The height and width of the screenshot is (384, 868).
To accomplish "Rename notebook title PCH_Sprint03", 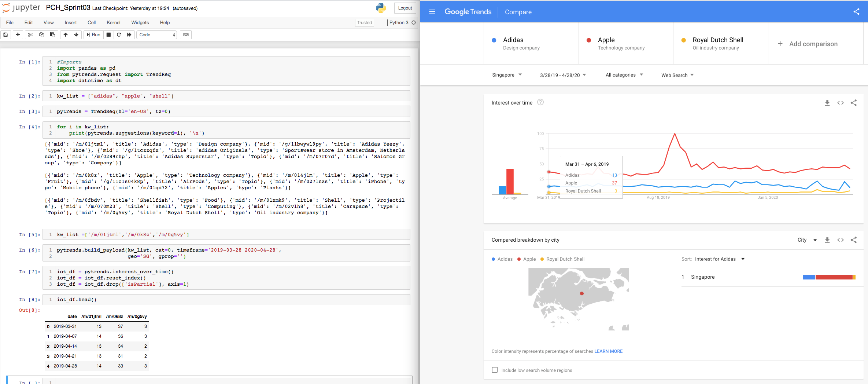I will click(68, 8).
